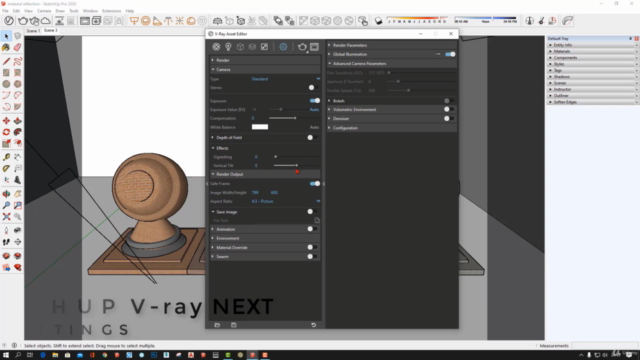Disable the Exposure switch
Image resolution: width=640 pixels, height=360 pixels.
[x=315, y=100]
